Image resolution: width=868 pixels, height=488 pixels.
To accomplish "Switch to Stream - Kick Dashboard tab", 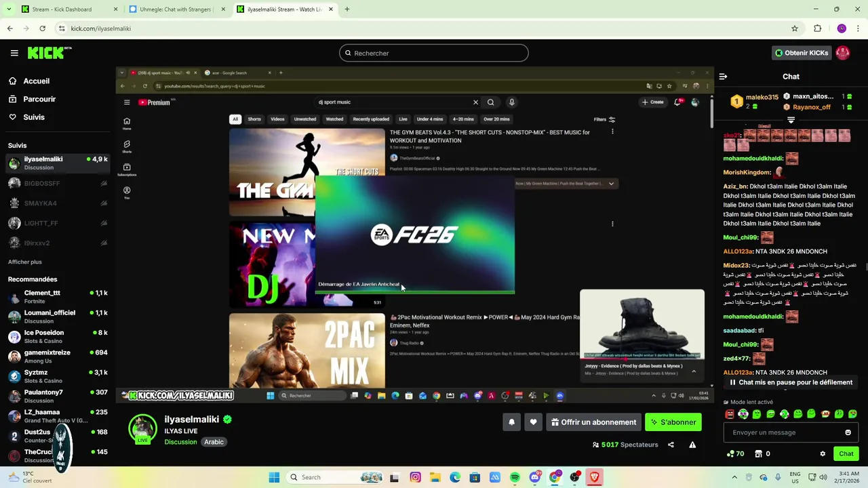I will coord(68,9).
